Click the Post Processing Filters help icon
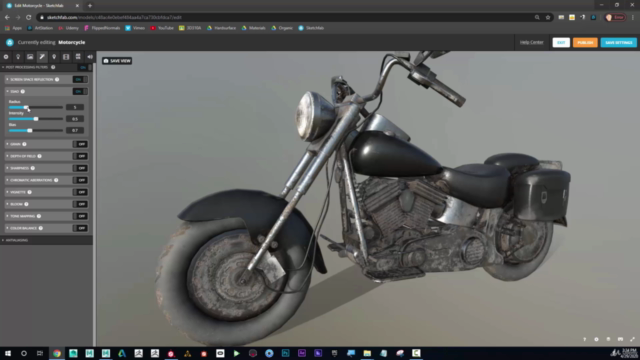The width and height of the screenshot is (640, 360). click(53, 67)
